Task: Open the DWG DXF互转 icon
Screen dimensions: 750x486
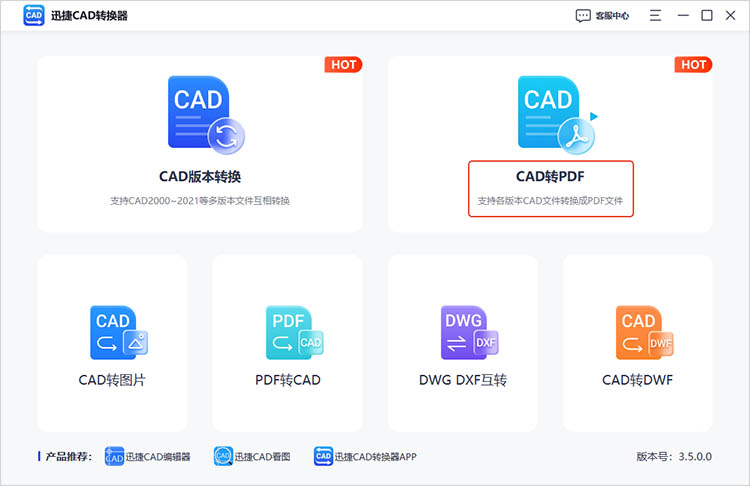Action: coord(469,332)
